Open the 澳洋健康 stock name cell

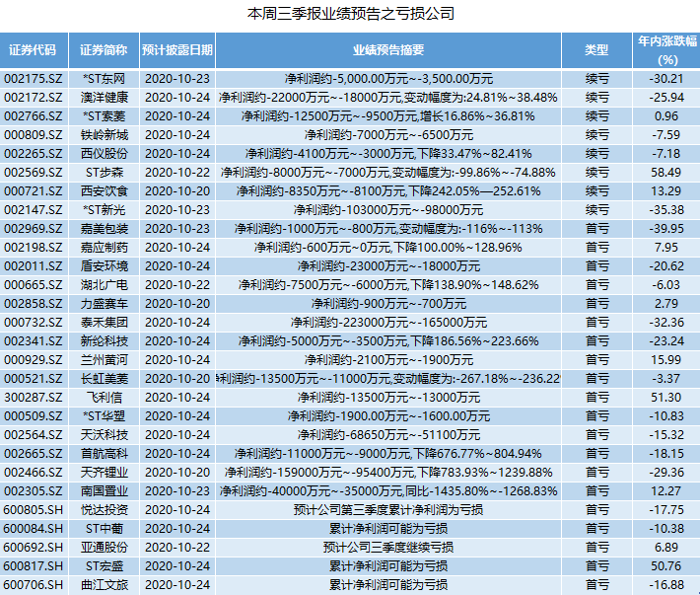pyautogui.click(x=104, y=98)
